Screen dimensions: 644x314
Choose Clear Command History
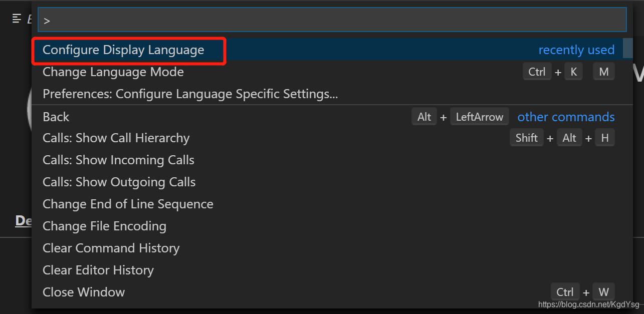(x=111, y=248)
